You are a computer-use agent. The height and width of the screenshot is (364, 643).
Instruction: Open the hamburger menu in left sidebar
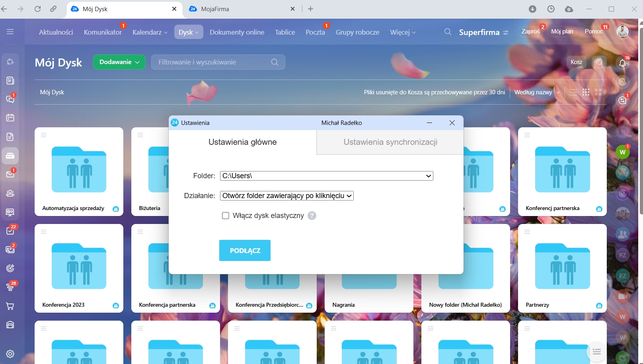pos(10,31)
